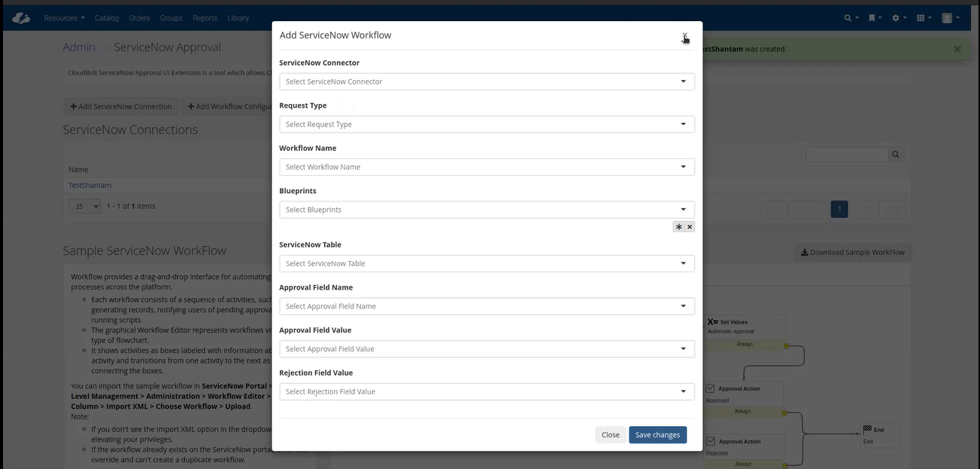The width and height of the screenshot is (980, 469).
Task: Open the Approval Field Name dropdown
Action: coord(486,306)
